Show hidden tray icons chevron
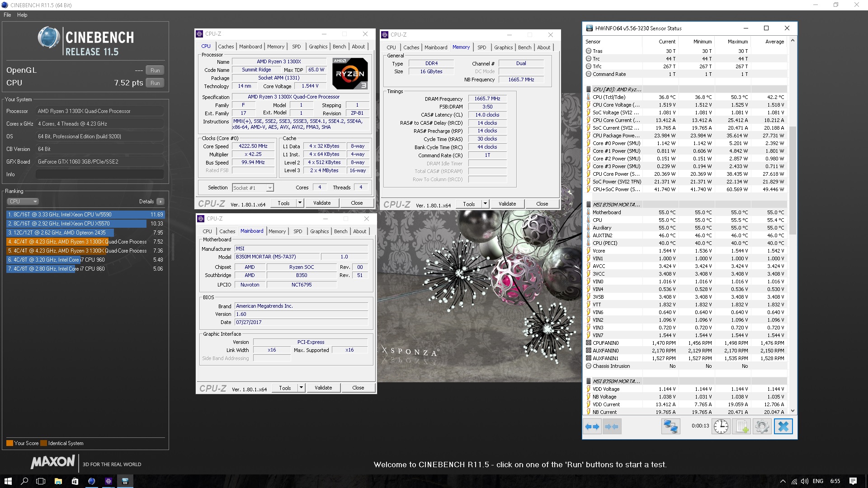The width and height of the screenshot is (868, 488). (x=783, y=481)
